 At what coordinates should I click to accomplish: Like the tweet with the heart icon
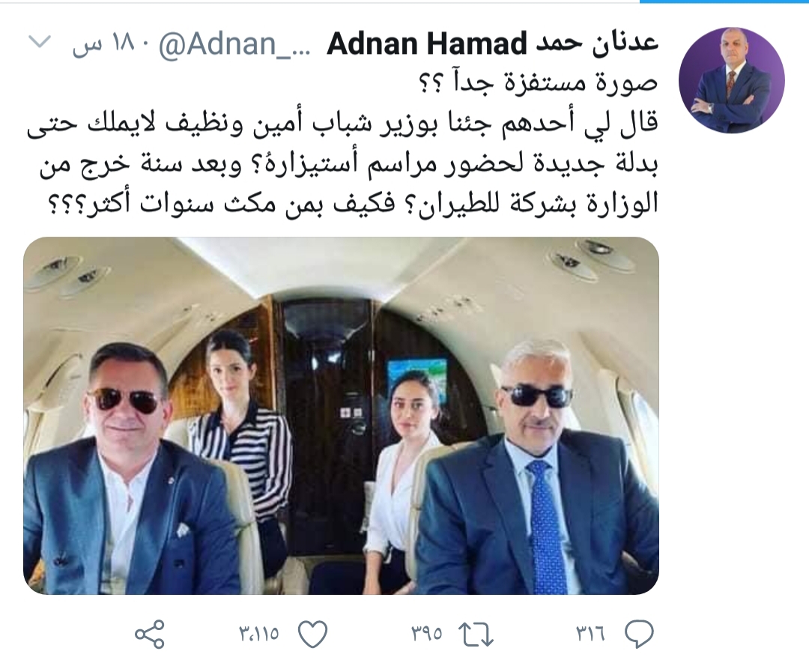click(313, 634)
